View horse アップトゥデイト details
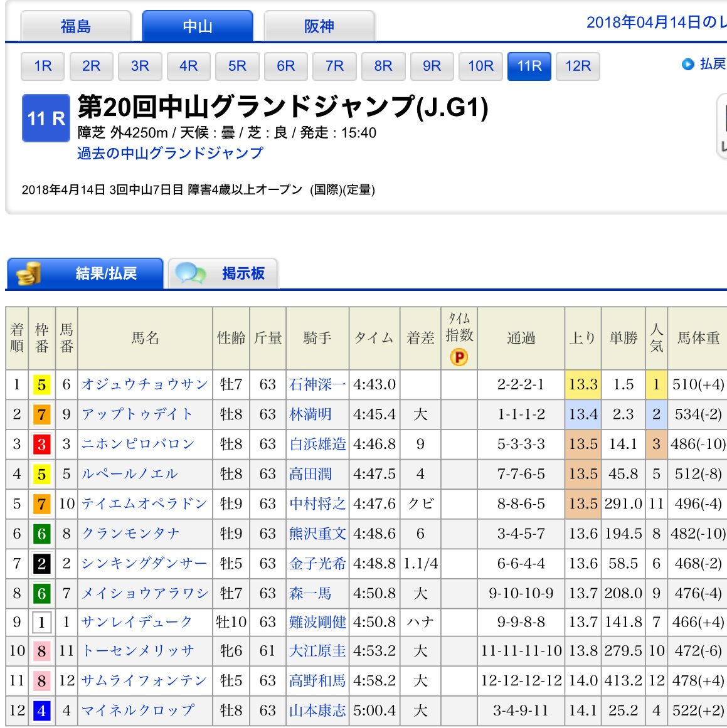 click(137, 414)
